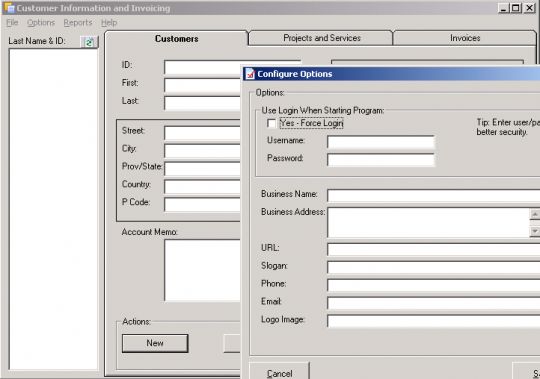Click the Username field in Configure Options
The width and height of the screenshot is (540, 379).
coord(381,142)
